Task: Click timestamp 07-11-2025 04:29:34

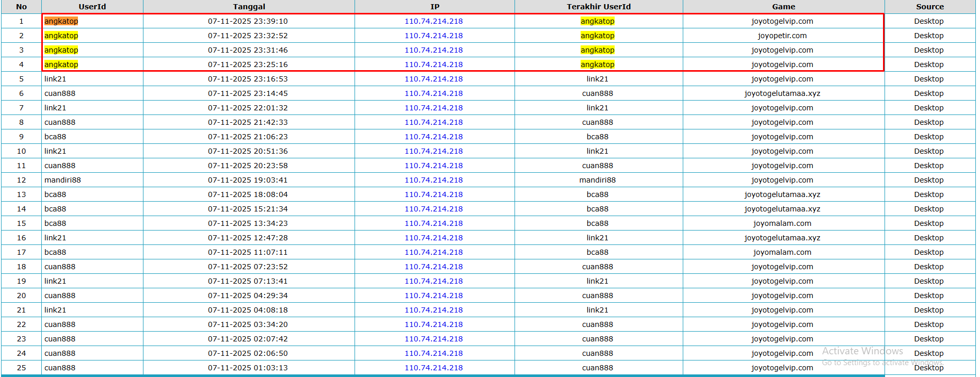Action: [248, 296]
